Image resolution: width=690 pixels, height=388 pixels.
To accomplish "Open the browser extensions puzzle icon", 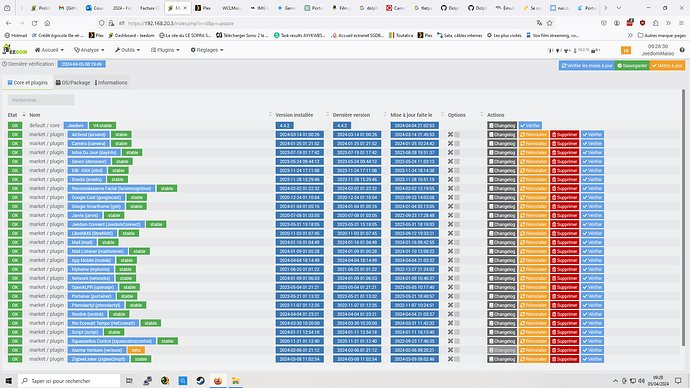I will (656, 23).
